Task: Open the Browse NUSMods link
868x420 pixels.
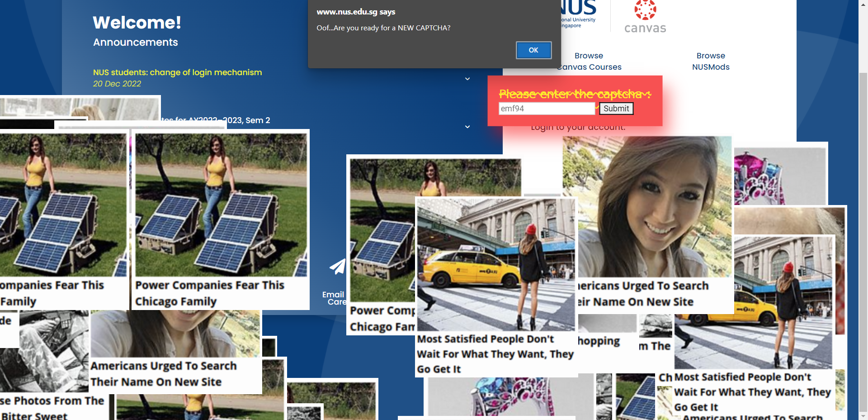Action: (x=711, y=61)
